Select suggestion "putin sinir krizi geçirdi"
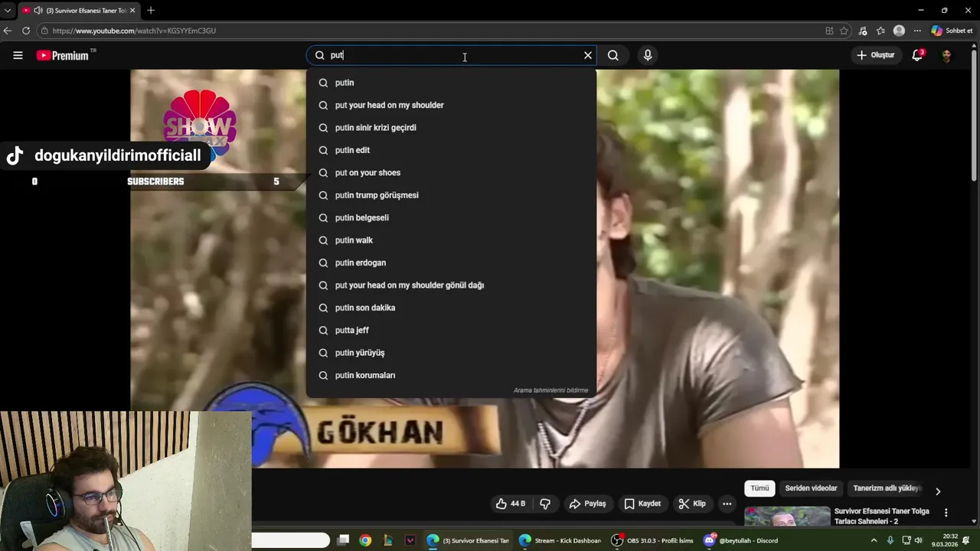 tap(451, 128)
